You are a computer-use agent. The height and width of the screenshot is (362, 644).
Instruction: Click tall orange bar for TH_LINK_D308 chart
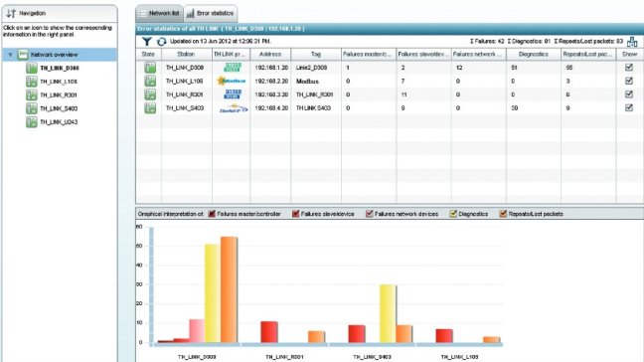point(229,289)
